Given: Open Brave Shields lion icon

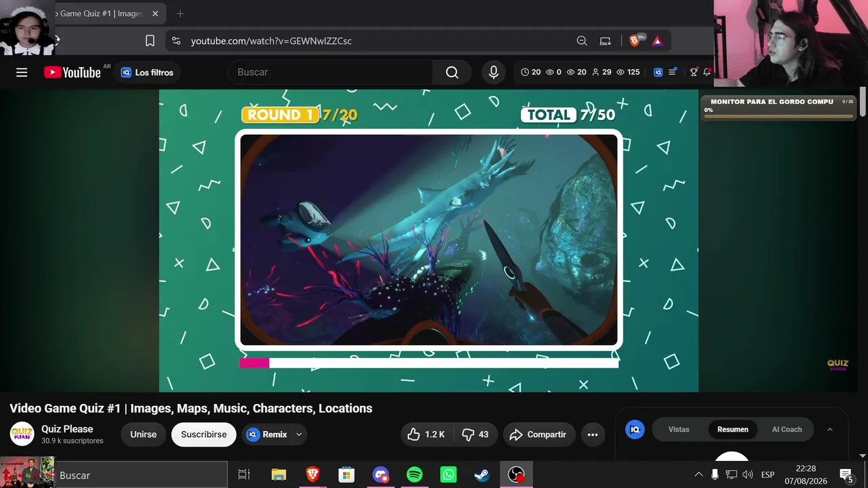Looking at the screenshot, I should 635,41.
